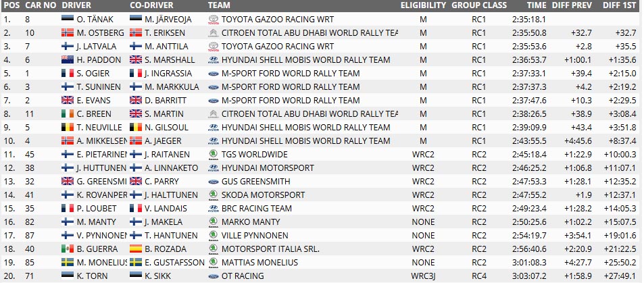Click Spanish flag beside B. Rozada
The image size is (644, 283).
pos(136,249)
